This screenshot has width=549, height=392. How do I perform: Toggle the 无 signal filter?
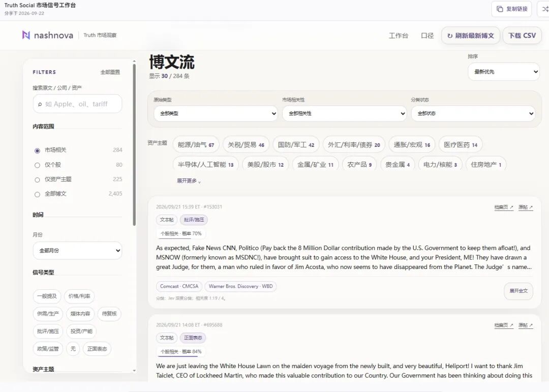pos(73,349)
